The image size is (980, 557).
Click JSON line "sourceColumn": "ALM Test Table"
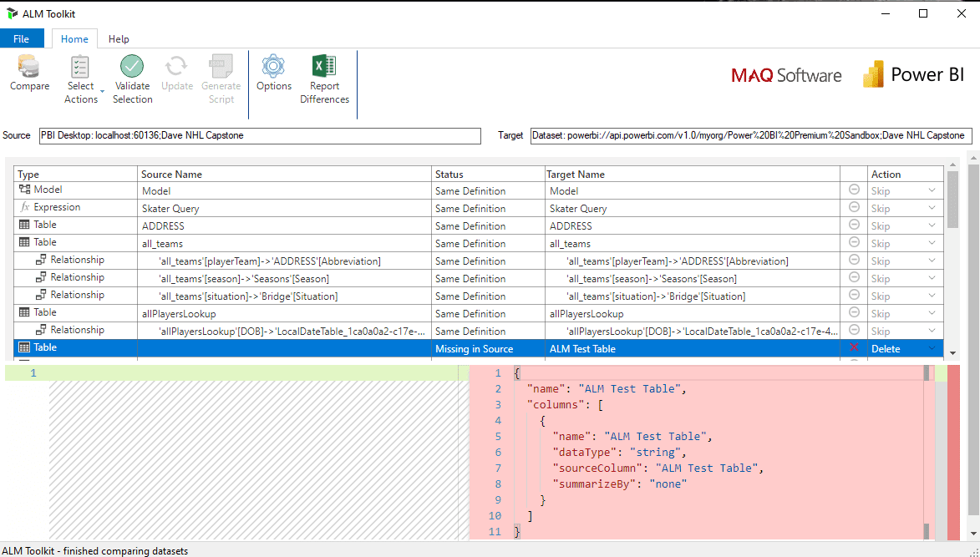pos(658,468)
